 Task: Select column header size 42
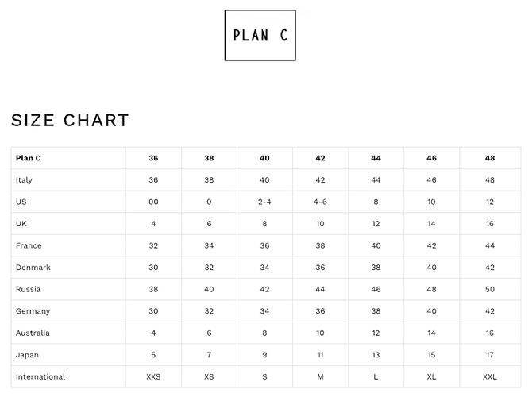tap(320, 158)
